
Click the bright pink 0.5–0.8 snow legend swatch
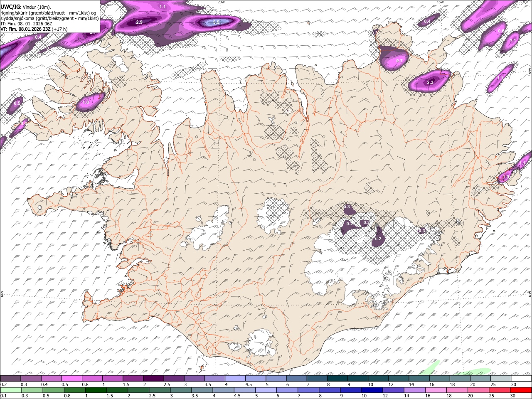(72, 379)
